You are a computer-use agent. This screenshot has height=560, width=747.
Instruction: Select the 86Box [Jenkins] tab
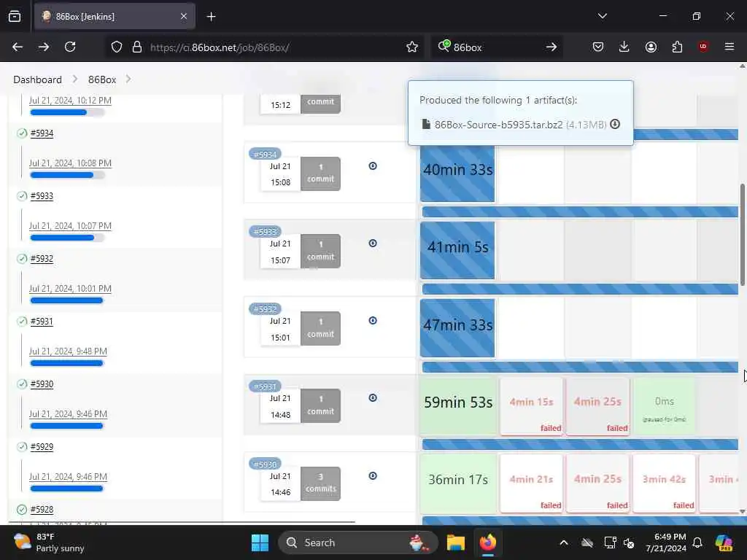(x=115, y=17)
